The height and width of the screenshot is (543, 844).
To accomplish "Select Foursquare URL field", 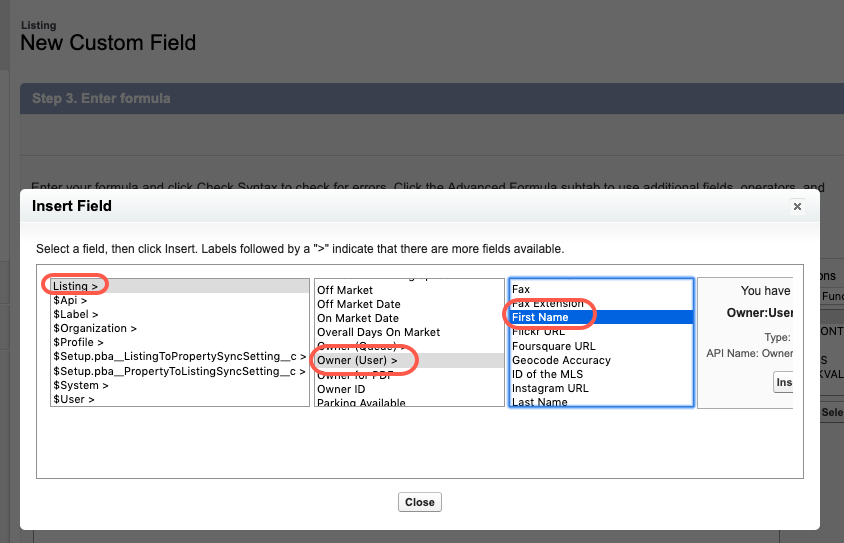I will [x=601, y=346].
